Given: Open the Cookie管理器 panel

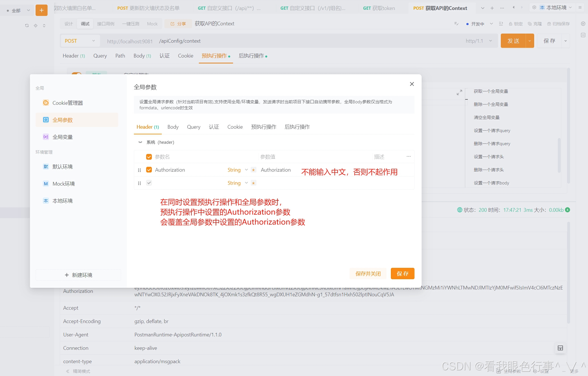Looking at the screenshot, I should point(68,103).
